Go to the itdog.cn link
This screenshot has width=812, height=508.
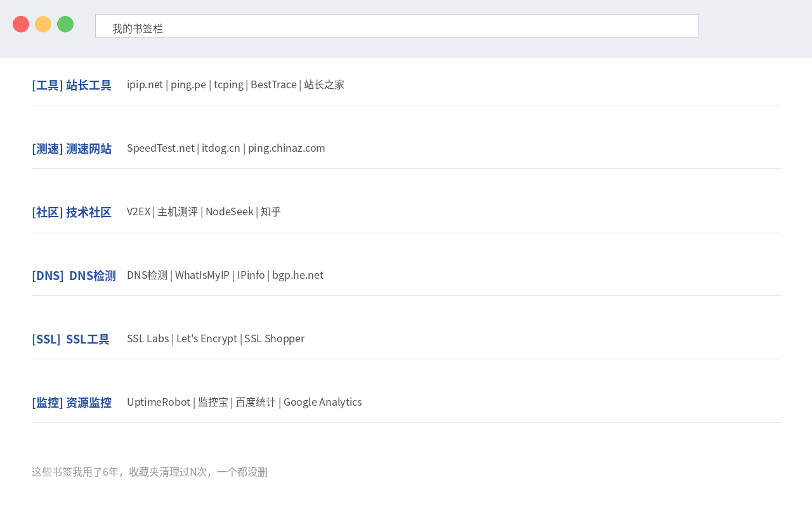point(221,148)
